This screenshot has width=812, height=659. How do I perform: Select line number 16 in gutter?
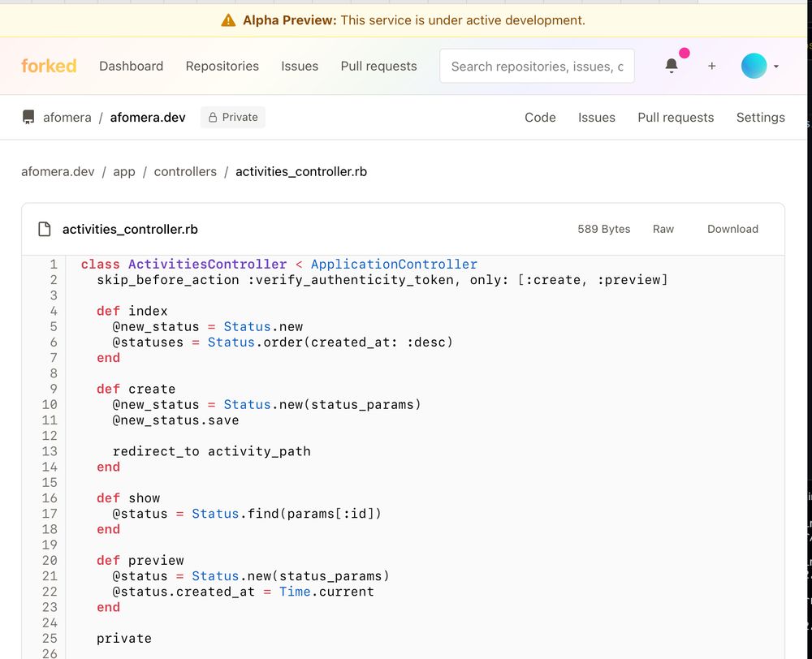coord(50,498)
